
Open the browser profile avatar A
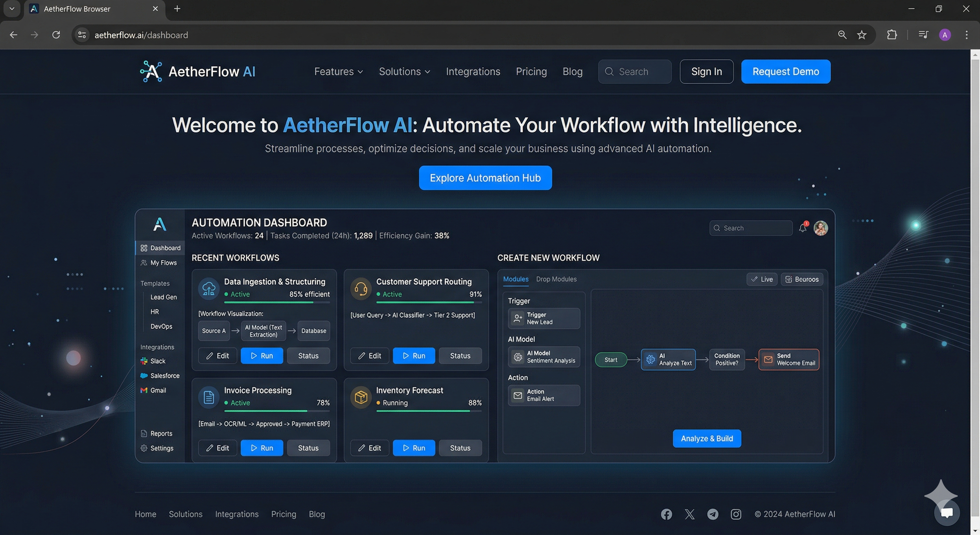tap(945, 34)
